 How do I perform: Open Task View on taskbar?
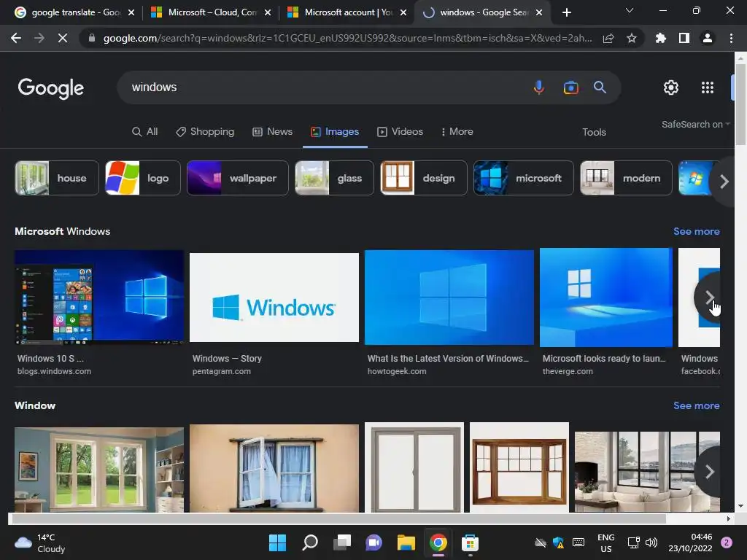point(342,542)
